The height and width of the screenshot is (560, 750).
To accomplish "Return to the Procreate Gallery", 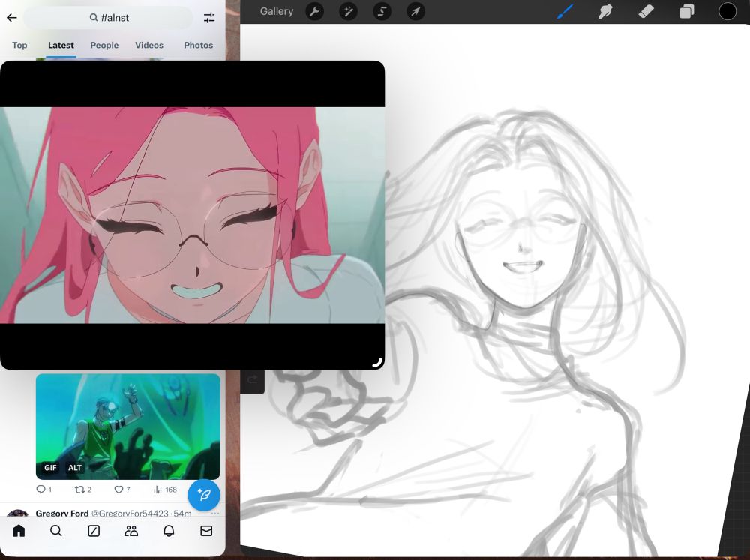I will click(277, 11).
